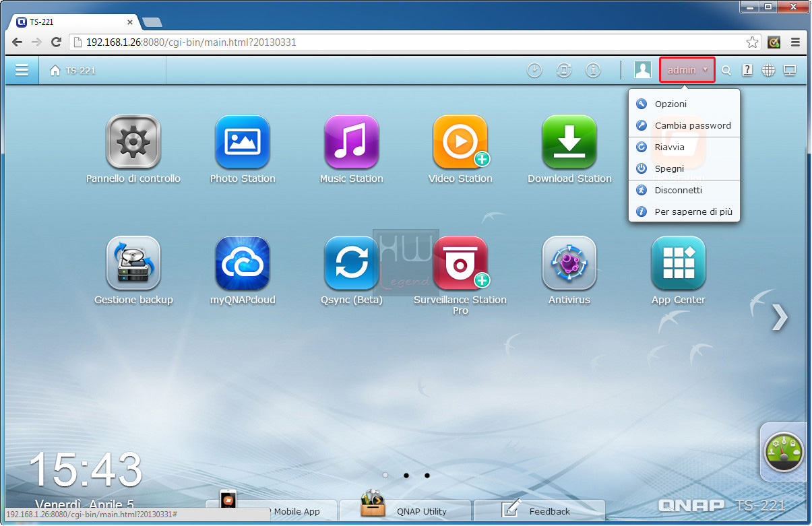Click the user avatar icon
The image size is (812, 526).
pyautogui.click(x=643, y=70)
